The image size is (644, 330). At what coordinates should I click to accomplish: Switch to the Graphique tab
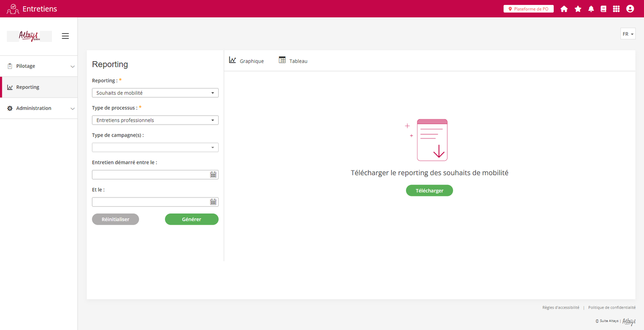click(x=246, y=61)
